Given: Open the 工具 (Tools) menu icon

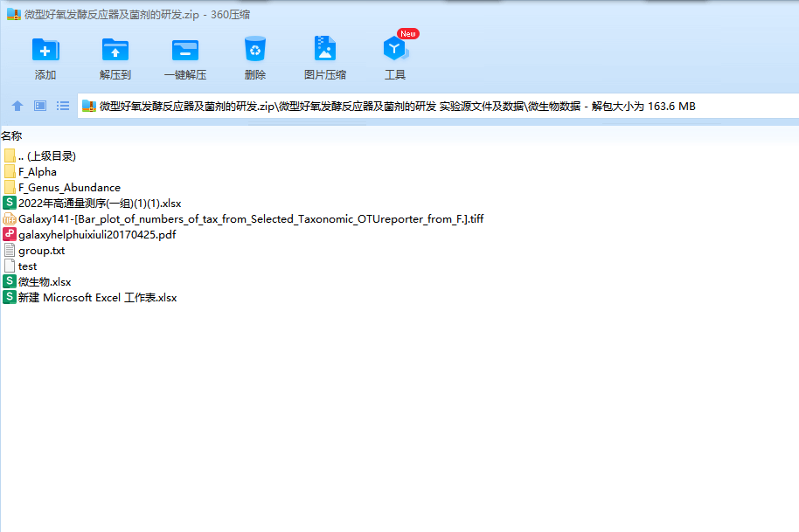Looking at the screenshot, I should [395, 49].
